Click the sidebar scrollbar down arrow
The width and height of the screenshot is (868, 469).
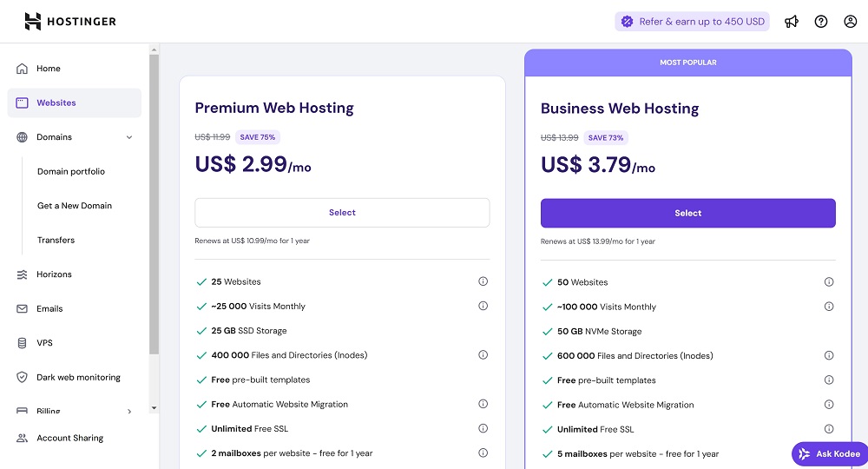[154, 407]
